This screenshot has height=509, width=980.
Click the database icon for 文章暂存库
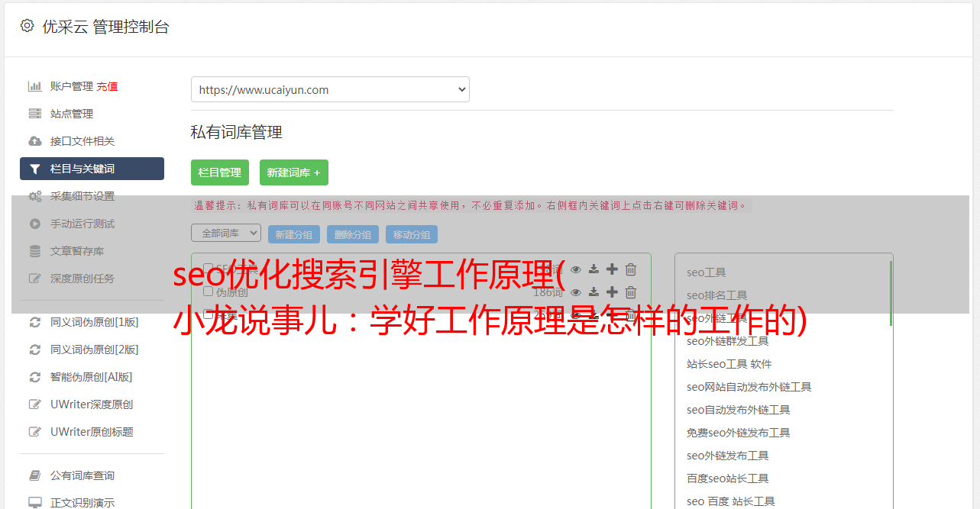click(x=34, y=251)
